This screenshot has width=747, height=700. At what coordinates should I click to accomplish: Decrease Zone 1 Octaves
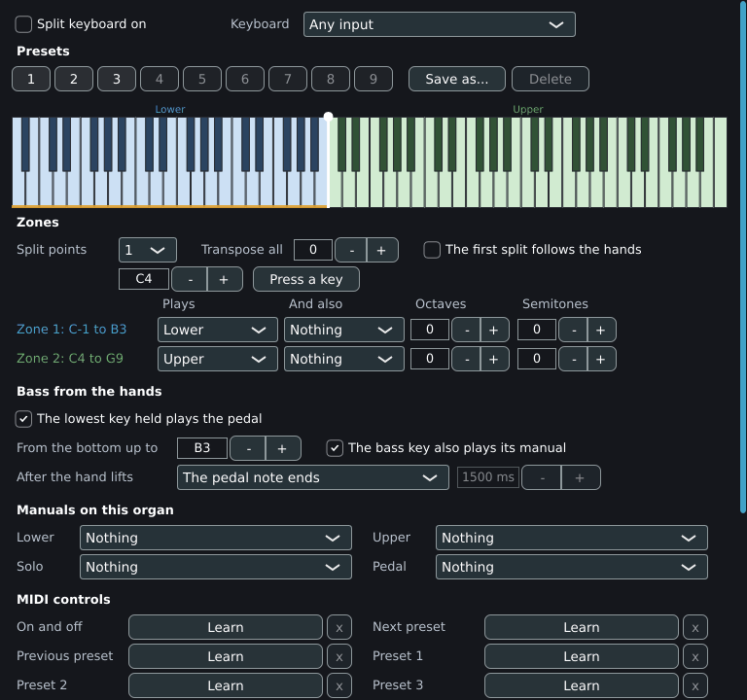[x=467, y=330]
